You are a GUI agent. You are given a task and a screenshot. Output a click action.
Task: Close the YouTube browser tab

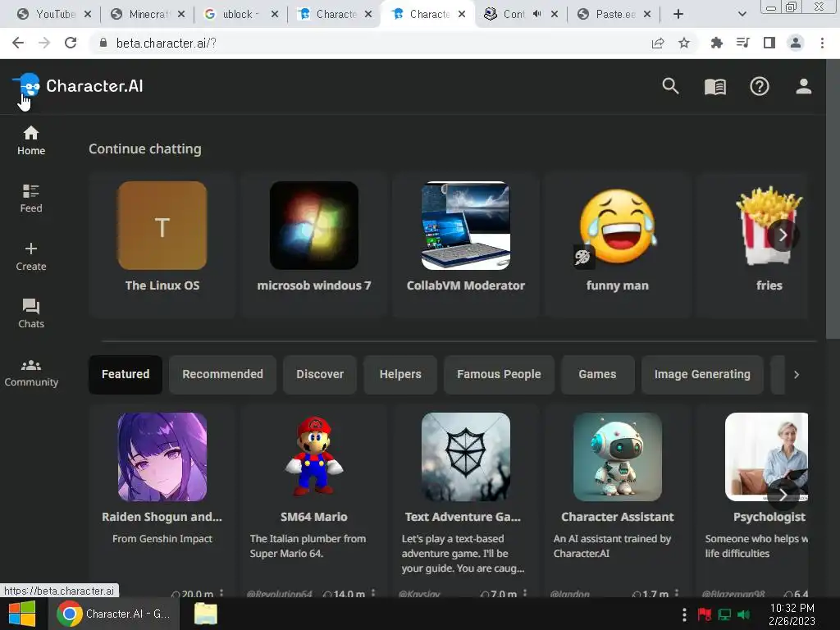pyautogui.click(x=88, y=14)
